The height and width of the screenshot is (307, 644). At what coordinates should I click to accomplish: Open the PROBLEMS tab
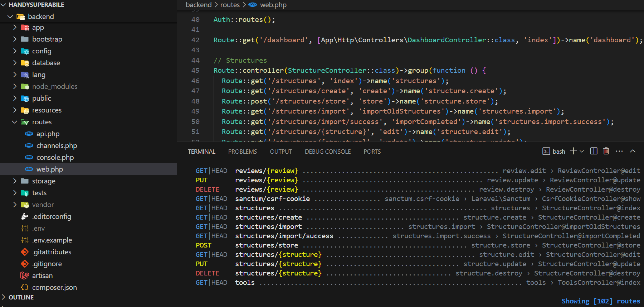click(243, 152)
